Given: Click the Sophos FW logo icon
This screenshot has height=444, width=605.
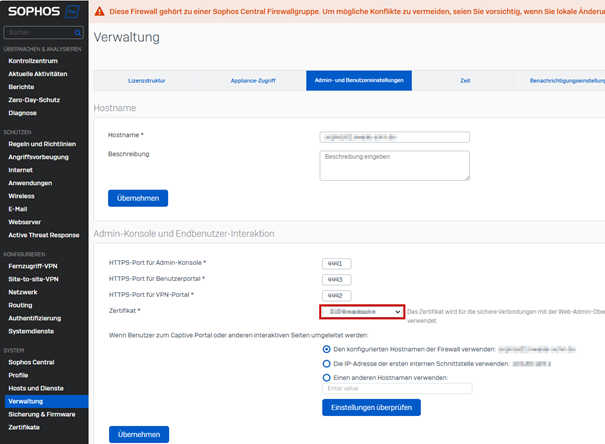Looking at the screenshot, I should pos(72,12).
